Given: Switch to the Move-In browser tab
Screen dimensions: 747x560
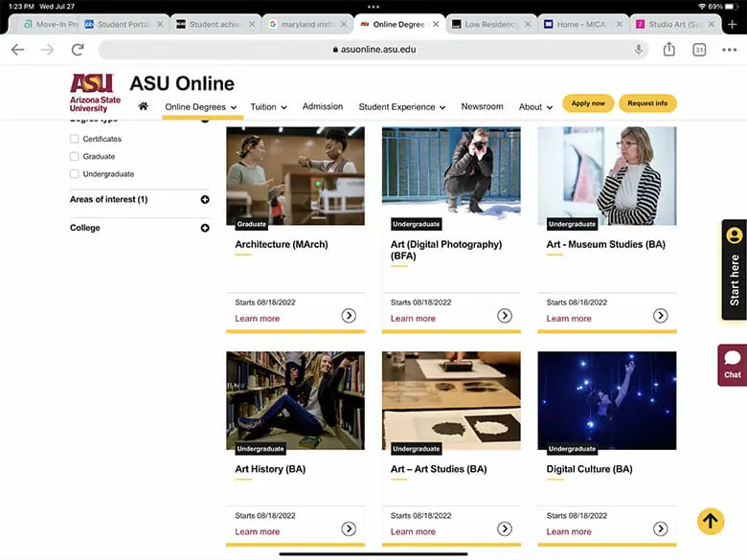Looking at the screenshot, I should click(x=50, y=24).
